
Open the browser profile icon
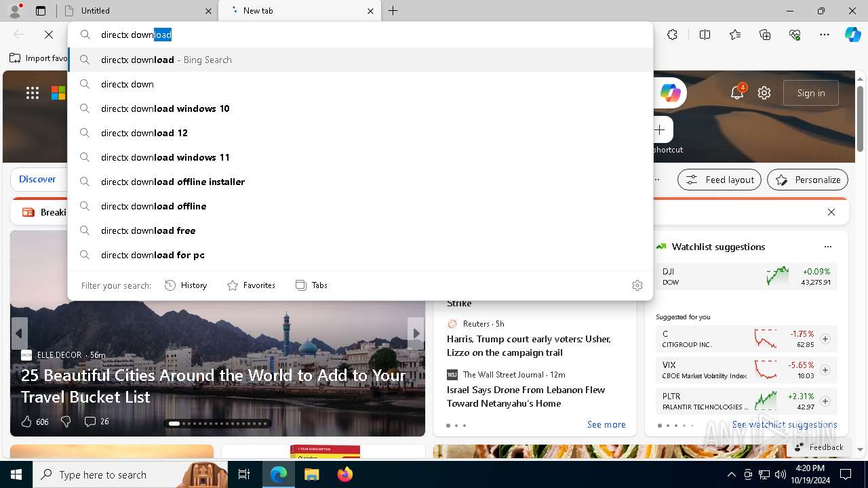[14, 10]
